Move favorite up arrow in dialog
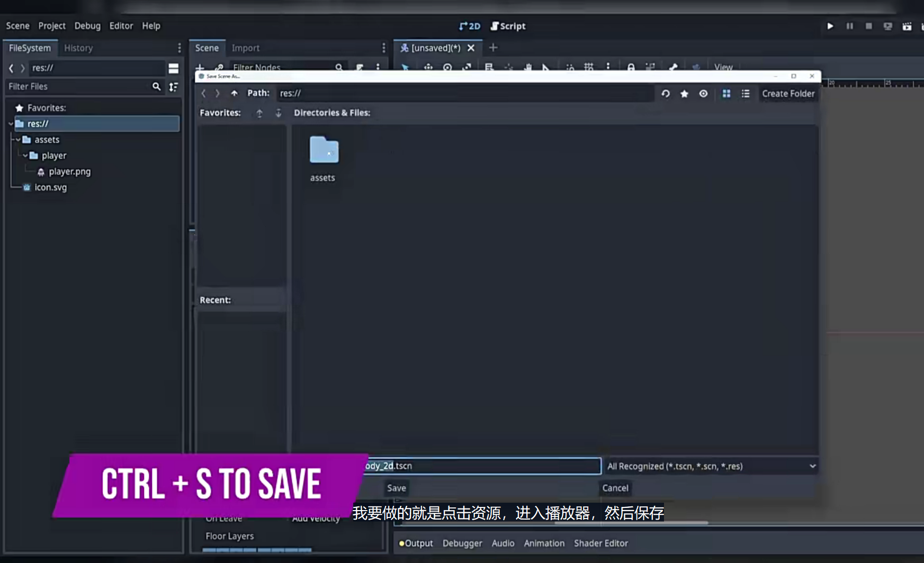The image size is (924, 563). 259,113
